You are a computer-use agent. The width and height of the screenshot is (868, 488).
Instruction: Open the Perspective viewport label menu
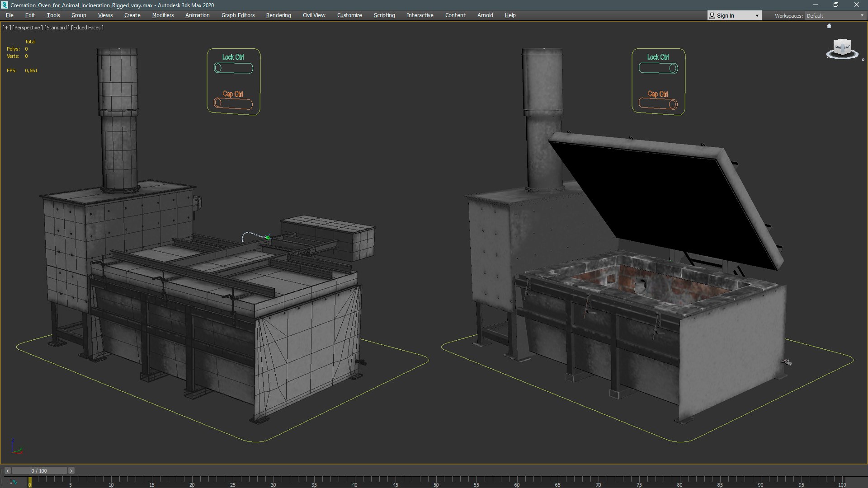(28, 28)
